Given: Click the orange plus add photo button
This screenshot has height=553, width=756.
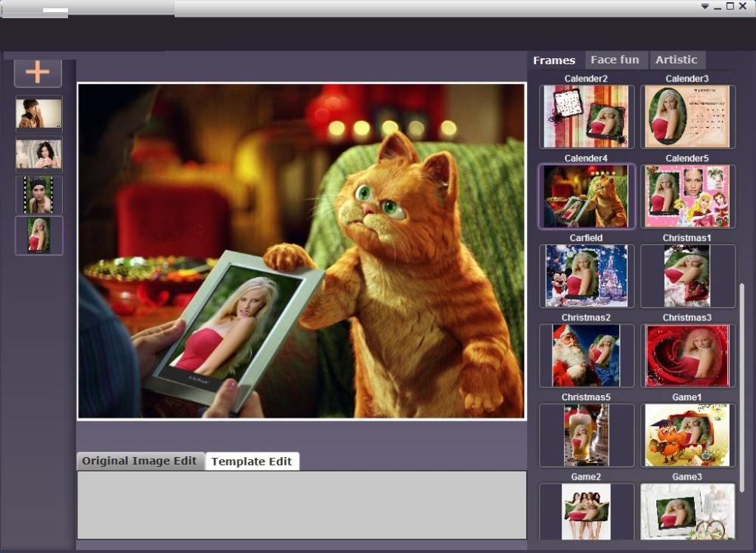Looking at the screenshot, I should [38, 73].
